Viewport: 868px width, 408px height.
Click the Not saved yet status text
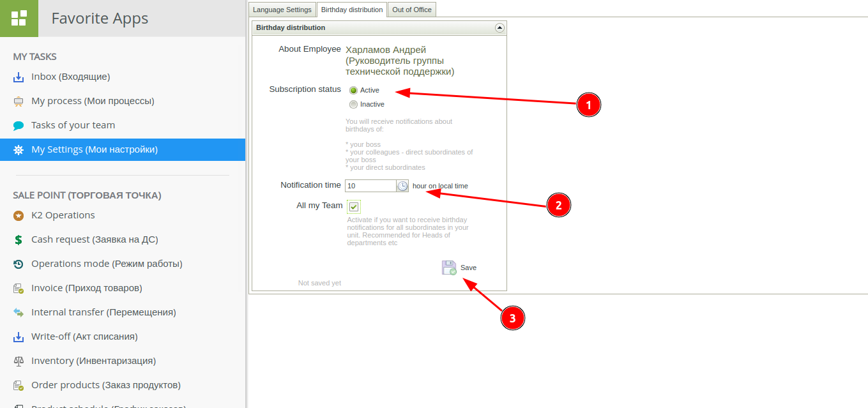point(319,283)
